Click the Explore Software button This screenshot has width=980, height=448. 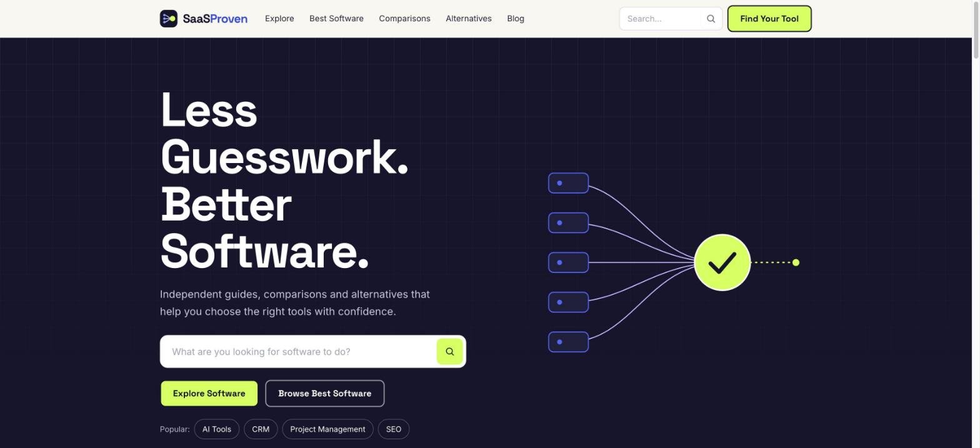tap(209, 394)
